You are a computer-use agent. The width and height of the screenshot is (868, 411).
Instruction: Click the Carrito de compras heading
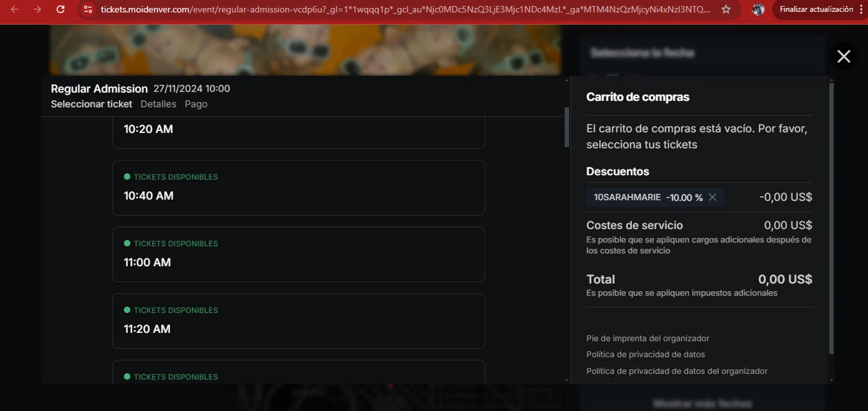click(638, 97)
